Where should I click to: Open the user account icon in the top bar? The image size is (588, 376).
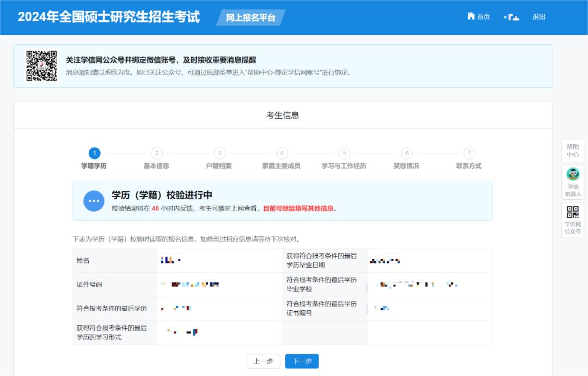pyautogui.click(x=511, y=17)
